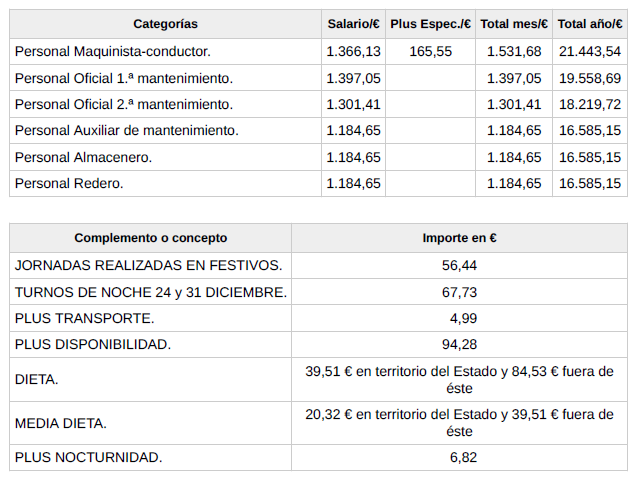Click the Plus Espec./€ header cell
643x479 pixels.
point(430,23)
